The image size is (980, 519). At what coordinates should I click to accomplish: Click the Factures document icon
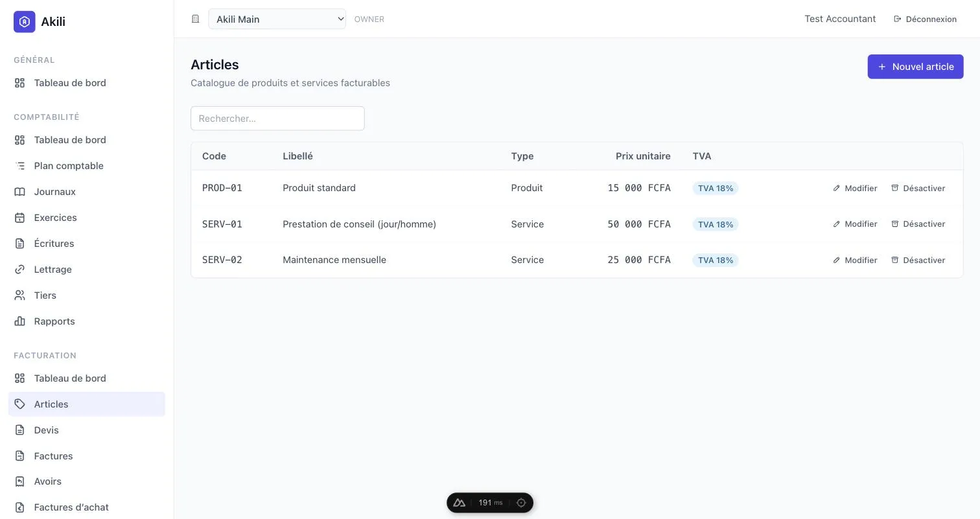tap(20, 456)
